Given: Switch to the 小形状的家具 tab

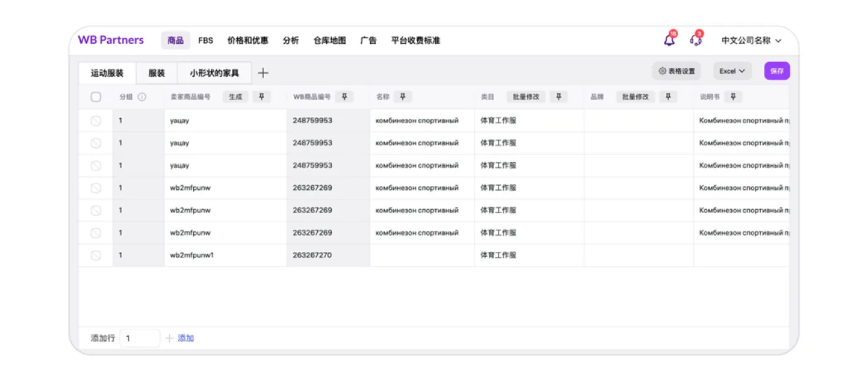Looking at the screenshot, I should (214, 73).
